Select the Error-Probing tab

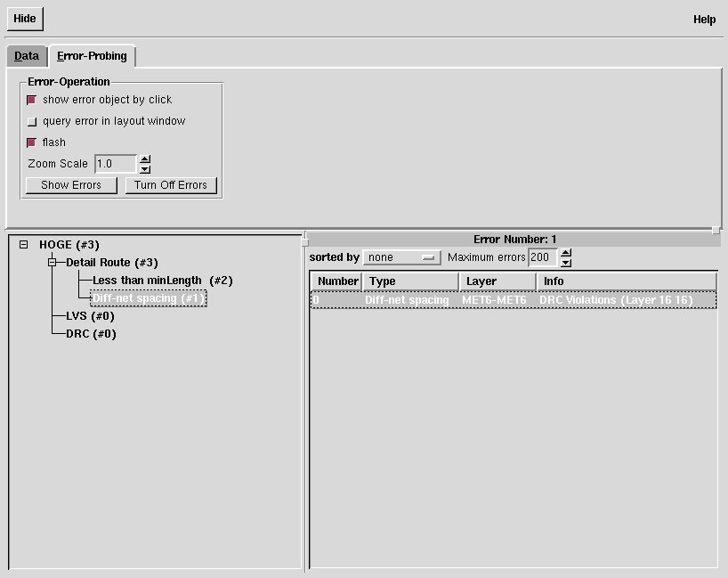(92, 56)
